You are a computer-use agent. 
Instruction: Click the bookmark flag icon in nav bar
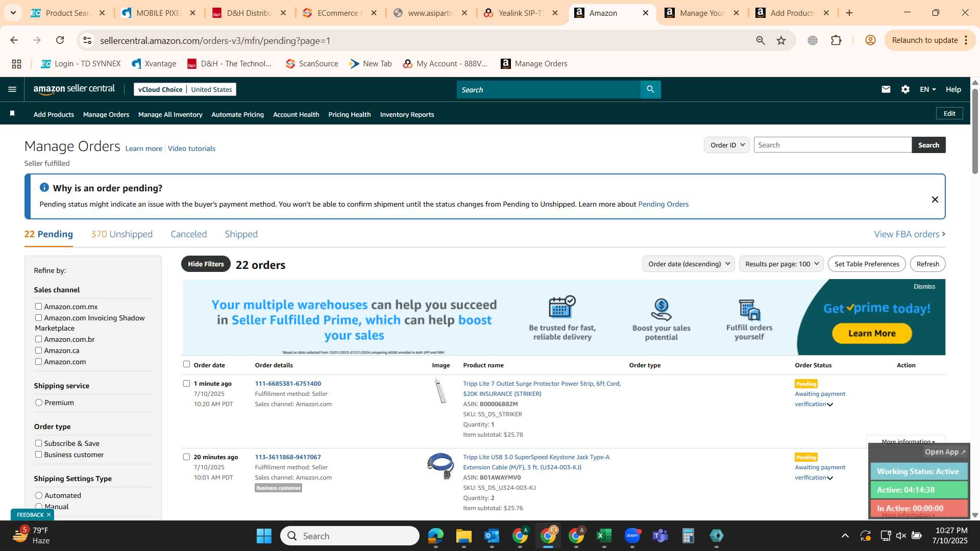tap(12, 114)
